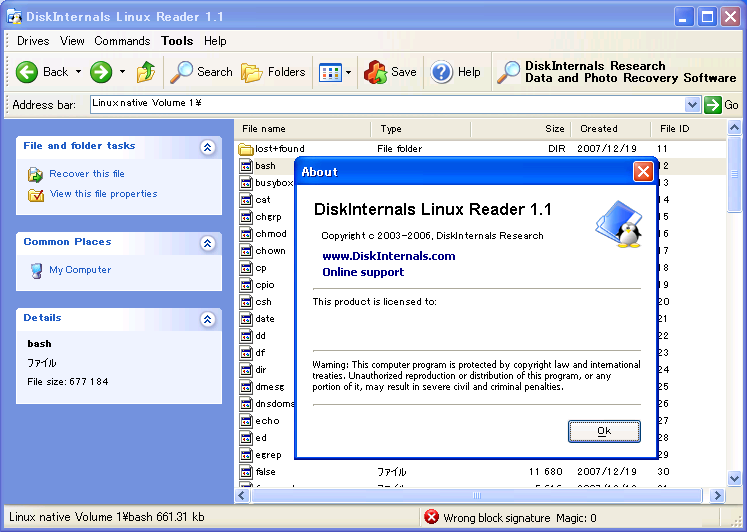The height and width of the screenshot is (532, 747).
Task: Click the Recover this file icon
Action: (x=35, y=175)
